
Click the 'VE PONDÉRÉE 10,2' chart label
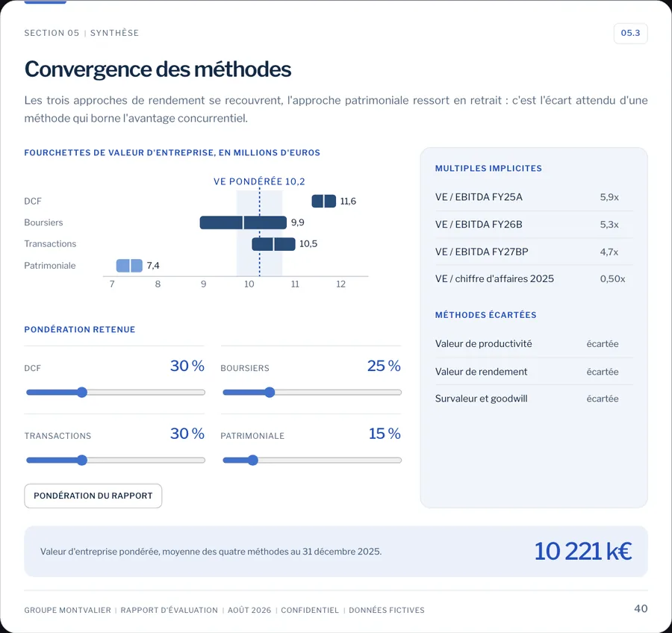click(x=259, y=181)
